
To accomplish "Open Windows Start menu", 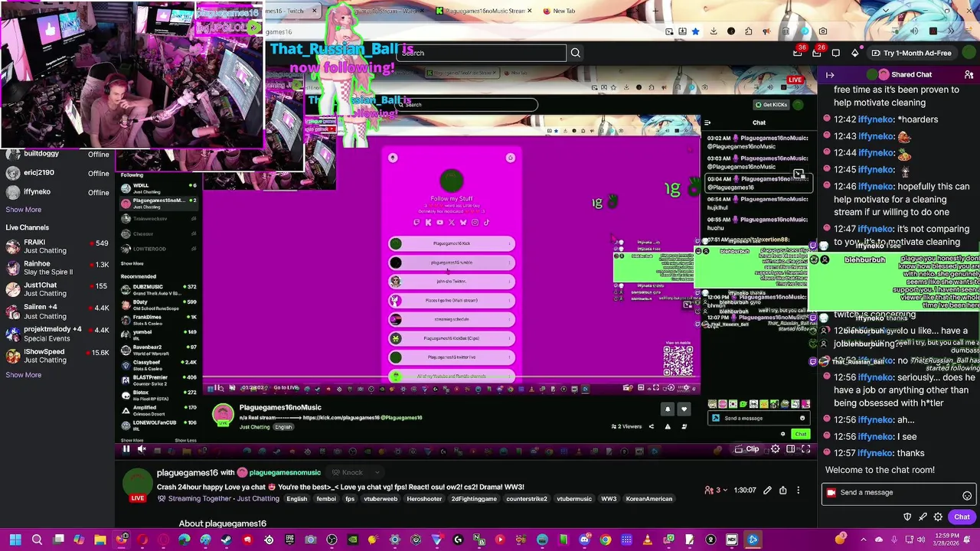I will coord(15,540).
